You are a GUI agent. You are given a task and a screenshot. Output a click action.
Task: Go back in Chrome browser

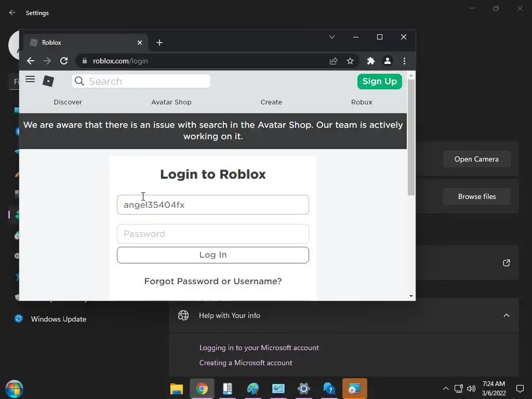point(31,61)
